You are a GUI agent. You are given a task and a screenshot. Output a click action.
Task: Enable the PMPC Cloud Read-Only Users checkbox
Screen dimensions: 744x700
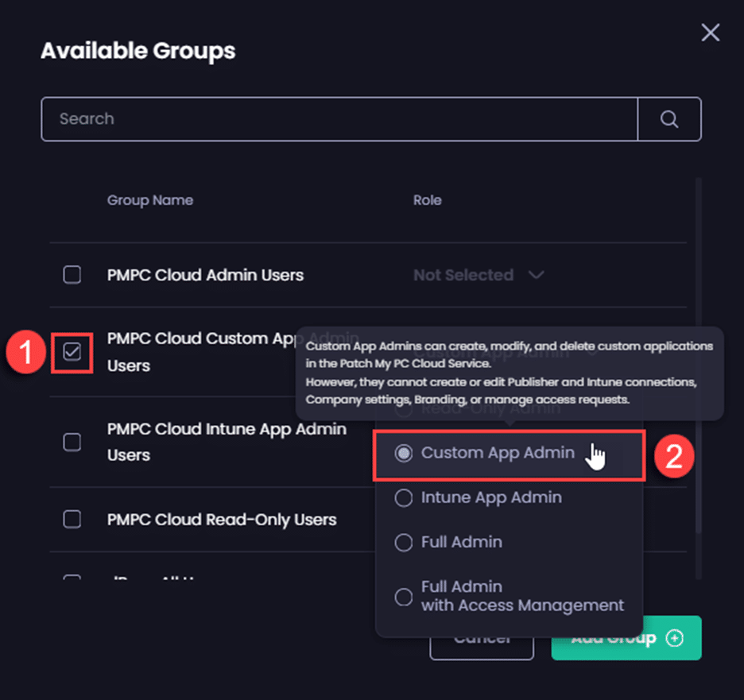[x=72, y=520]
